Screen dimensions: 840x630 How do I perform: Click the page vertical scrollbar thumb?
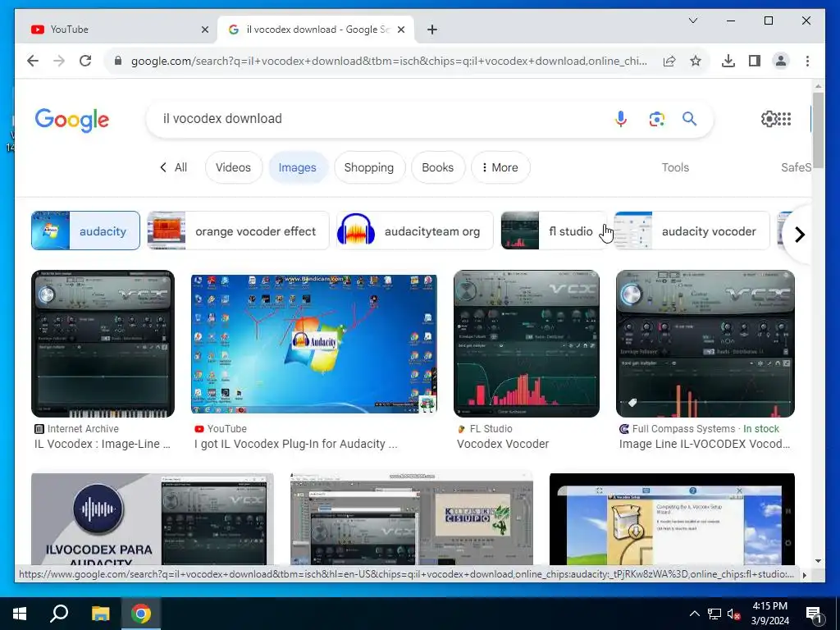pos(818,130)
